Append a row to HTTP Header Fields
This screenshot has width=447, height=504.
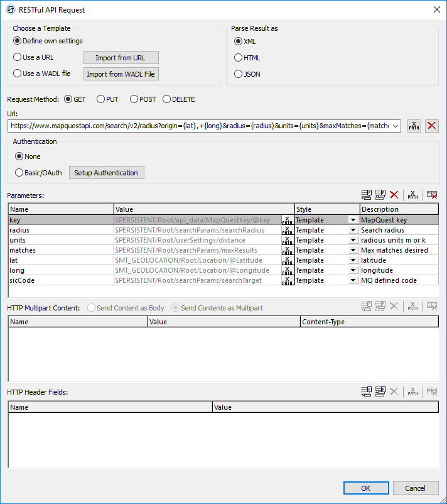coord(367,392)
